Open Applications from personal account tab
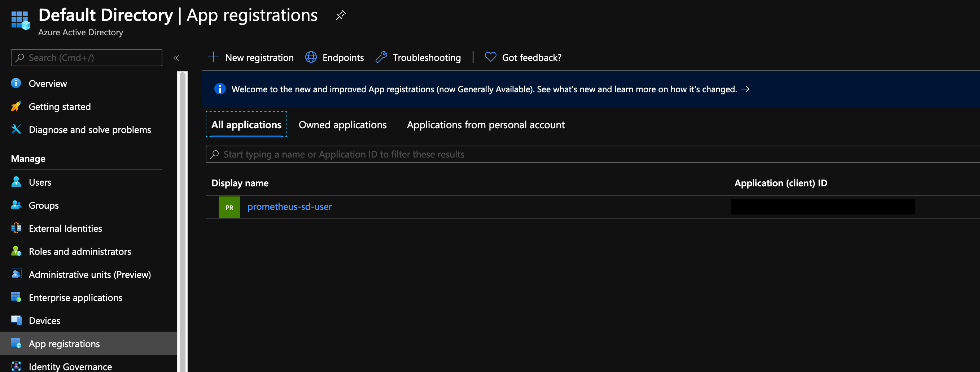Viewport: 980px width, 372px height. click(485, 125)
